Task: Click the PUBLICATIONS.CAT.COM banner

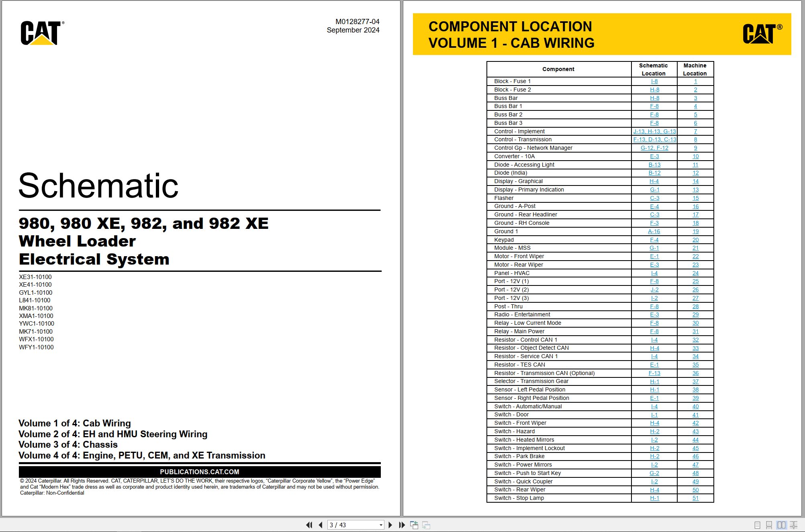Action: (200, 472)
